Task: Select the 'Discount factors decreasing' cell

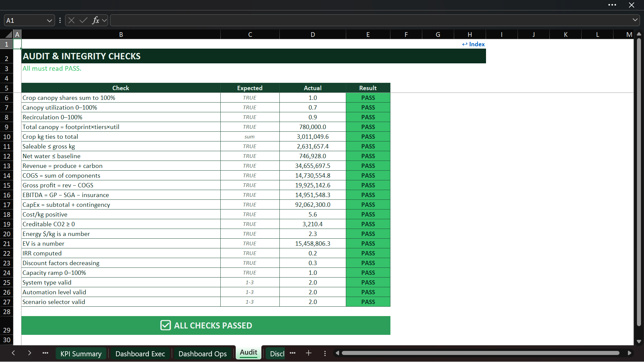Action: click(121, 263)
